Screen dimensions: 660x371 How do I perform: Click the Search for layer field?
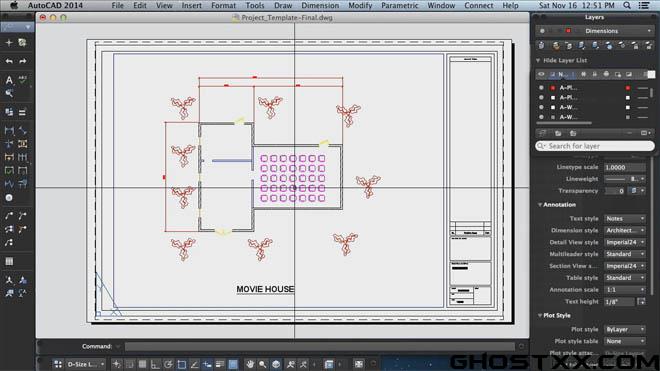tap(595, 146)
